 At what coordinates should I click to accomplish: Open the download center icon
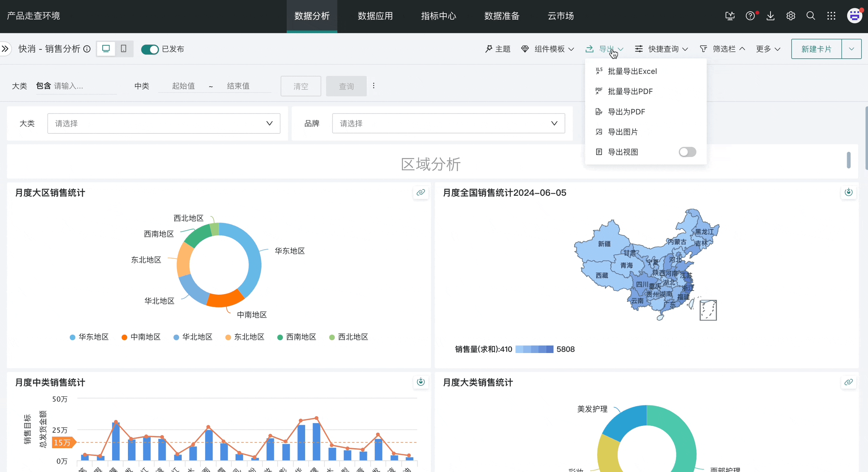770,16
